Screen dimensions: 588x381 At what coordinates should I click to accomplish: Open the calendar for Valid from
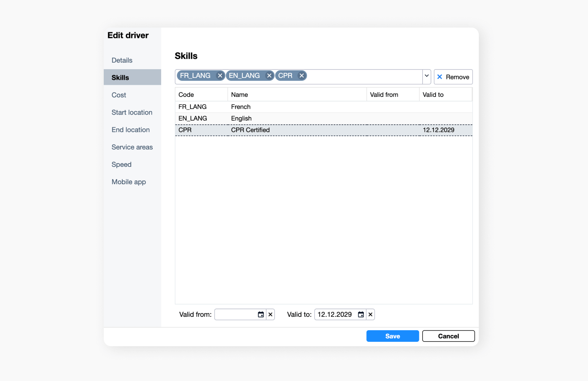click(x=261, y=314)
